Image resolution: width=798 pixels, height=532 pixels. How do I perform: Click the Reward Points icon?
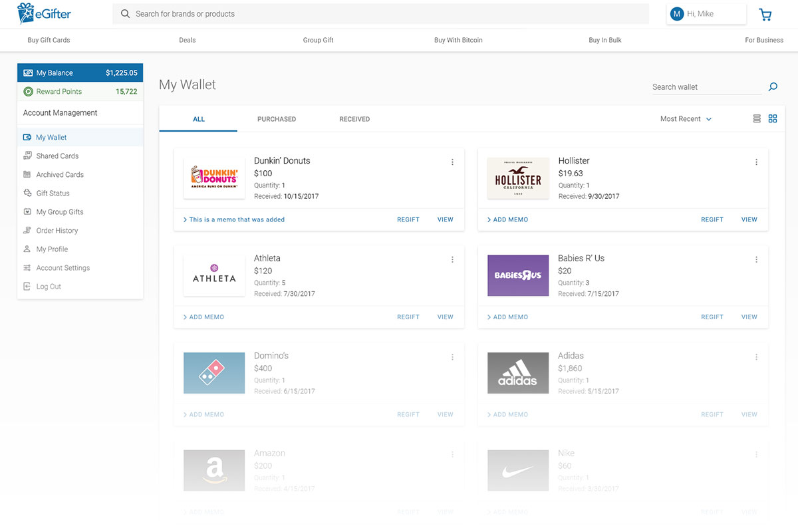(28, 92)
